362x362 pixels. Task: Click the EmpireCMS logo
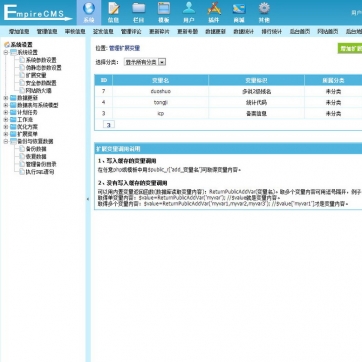click(x=37, y=13)
